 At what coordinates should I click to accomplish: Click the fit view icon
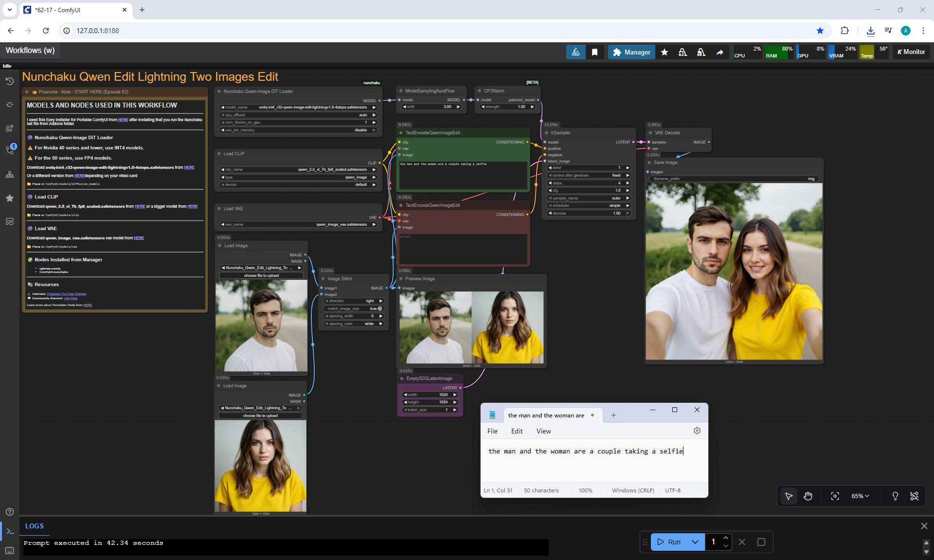(835, 496)
